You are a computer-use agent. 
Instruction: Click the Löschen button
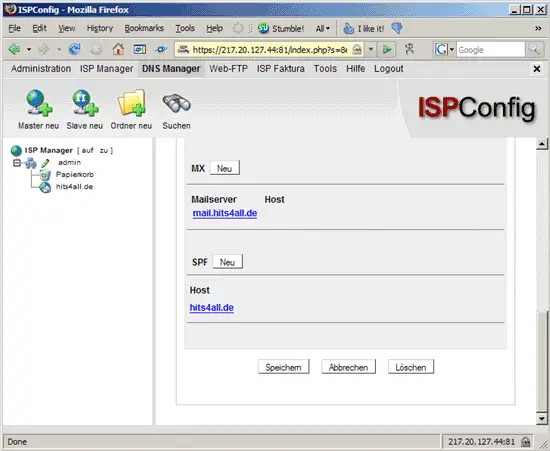[x=411, y=367]
